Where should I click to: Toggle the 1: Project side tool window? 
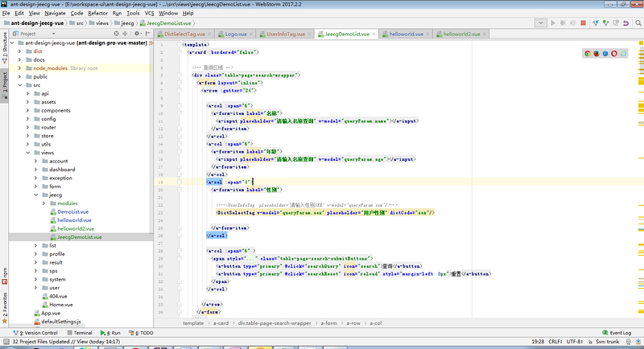[x=5, y=83]
